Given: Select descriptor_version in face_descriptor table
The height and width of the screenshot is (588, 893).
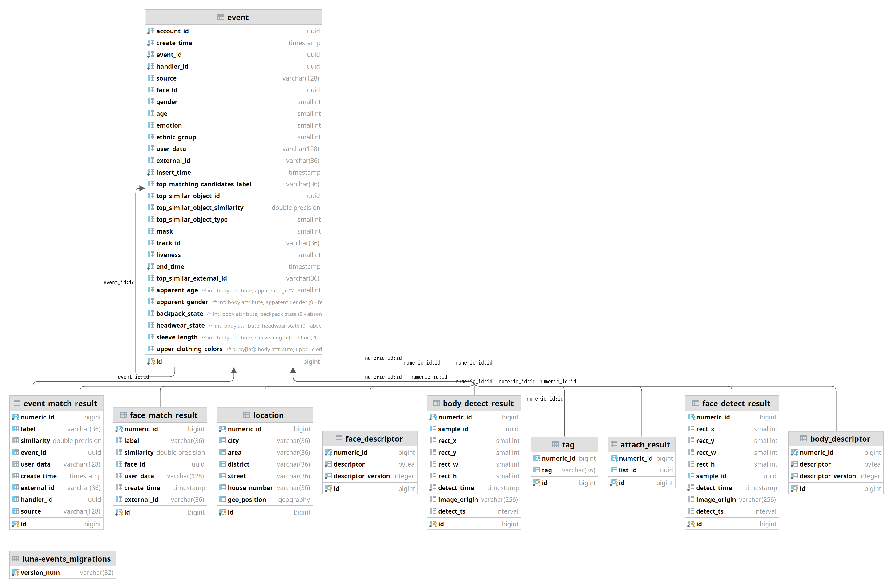Looking at the screenshot, I should (x=370, y=476).
